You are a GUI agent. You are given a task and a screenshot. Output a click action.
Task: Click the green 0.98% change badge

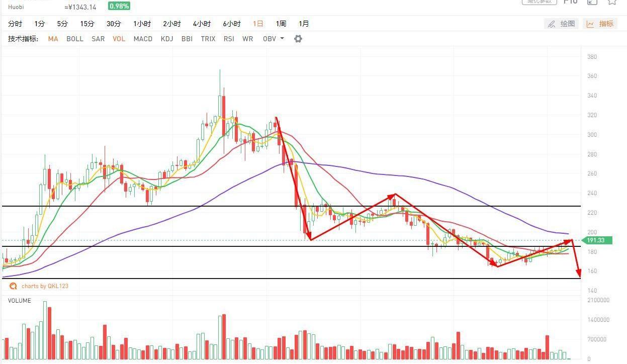click(x=119, y=6)
